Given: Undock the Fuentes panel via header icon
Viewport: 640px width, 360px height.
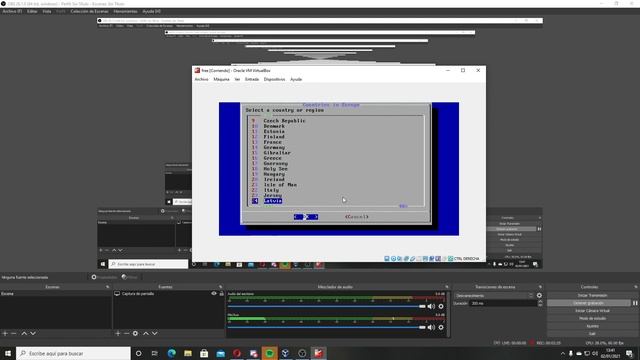Looking at the screenshot, I should point(220,287).
